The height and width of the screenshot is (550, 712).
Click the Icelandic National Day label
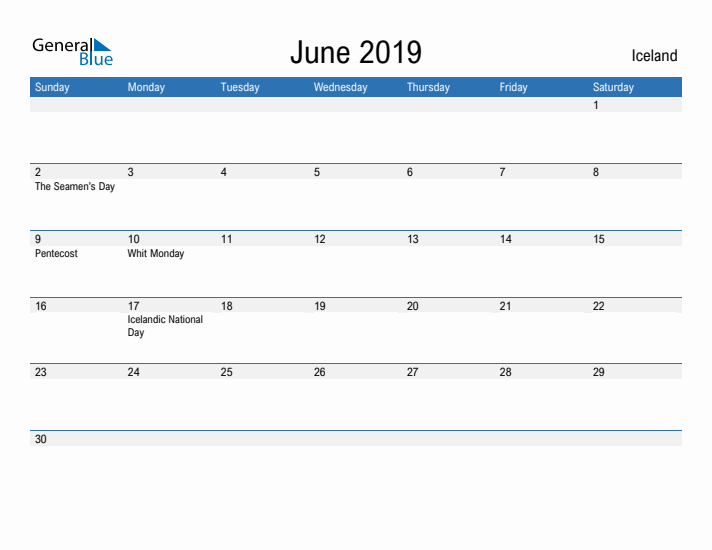[165, 326]
